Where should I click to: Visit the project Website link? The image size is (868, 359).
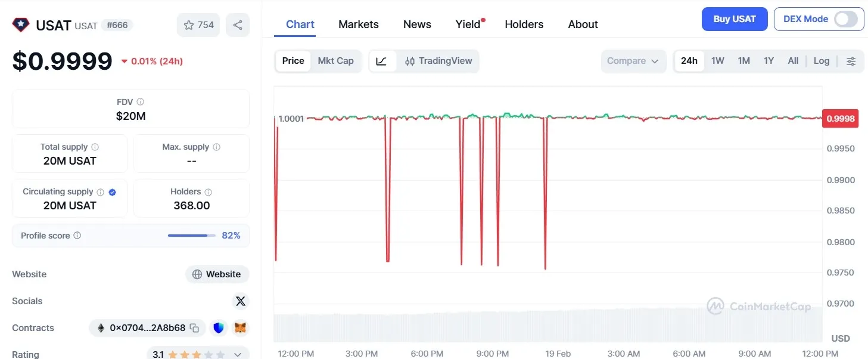click(217, 274)
